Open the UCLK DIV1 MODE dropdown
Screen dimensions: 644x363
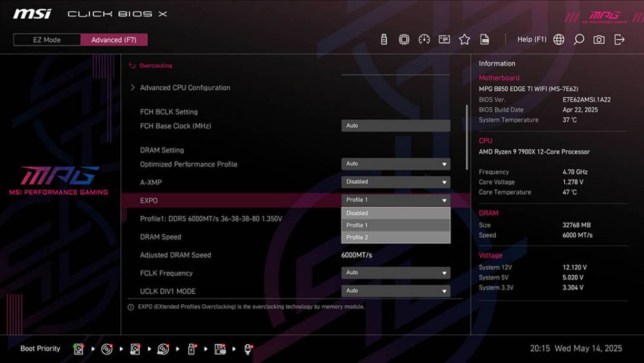pos(395,290)
